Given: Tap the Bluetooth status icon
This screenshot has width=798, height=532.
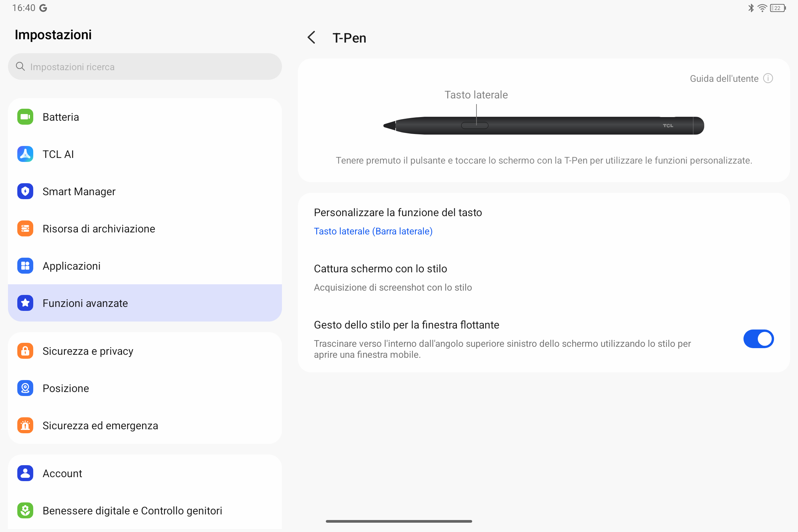Looking at the screenshot, I should [751, 8].
